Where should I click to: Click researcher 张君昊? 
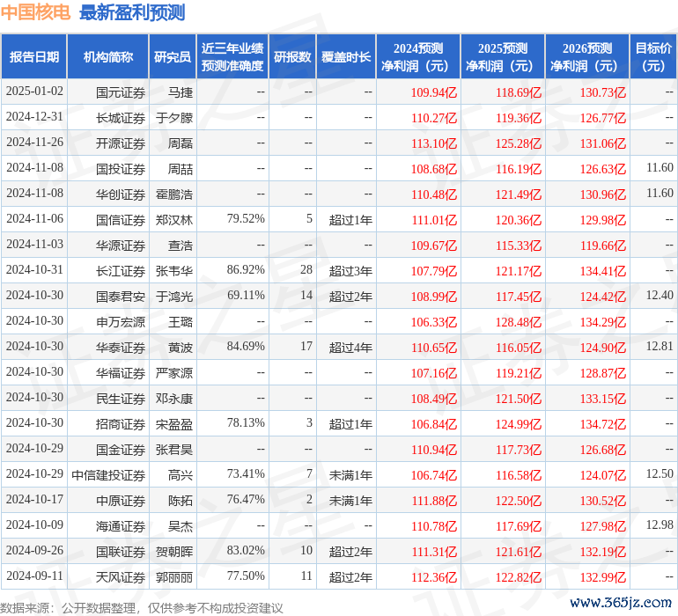[174, 450]
